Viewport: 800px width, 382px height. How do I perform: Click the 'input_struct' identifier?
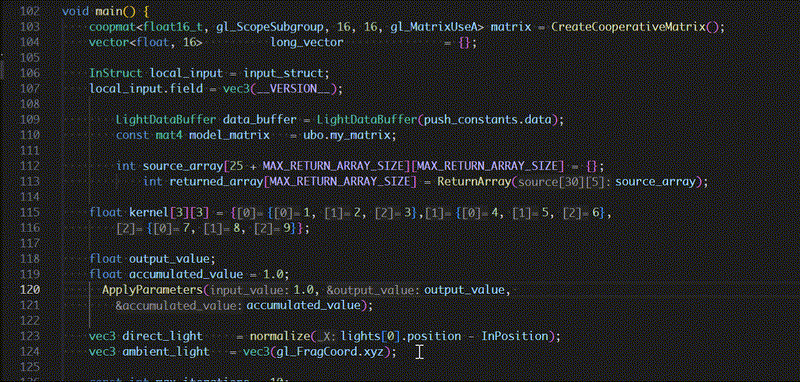[283, 73]
